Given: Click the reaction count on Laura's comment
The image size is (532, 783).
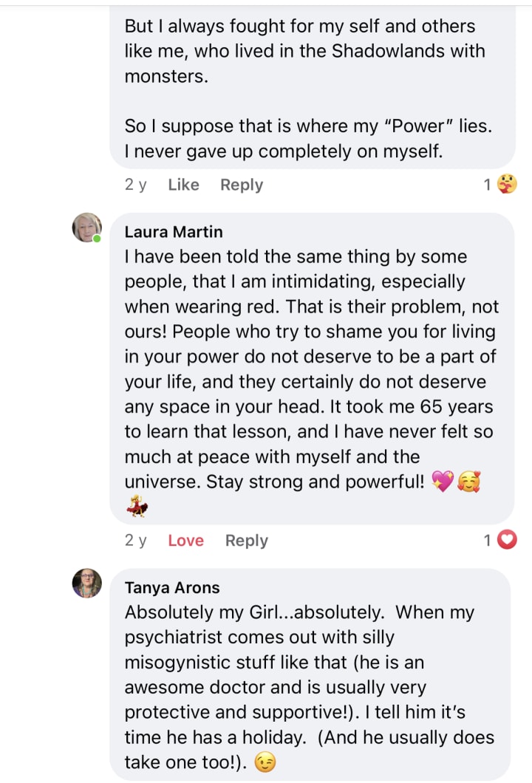Looking at the screenshot, I should (488, 541).
